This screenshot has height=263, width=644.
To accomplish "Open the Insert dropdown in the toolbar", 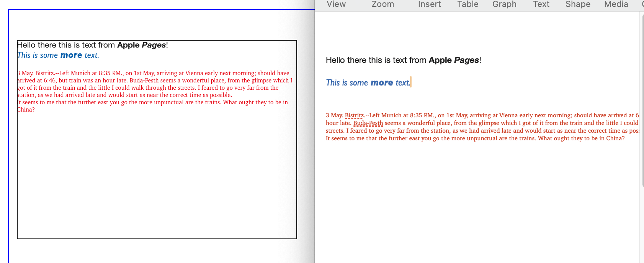I will click(429, 4).
